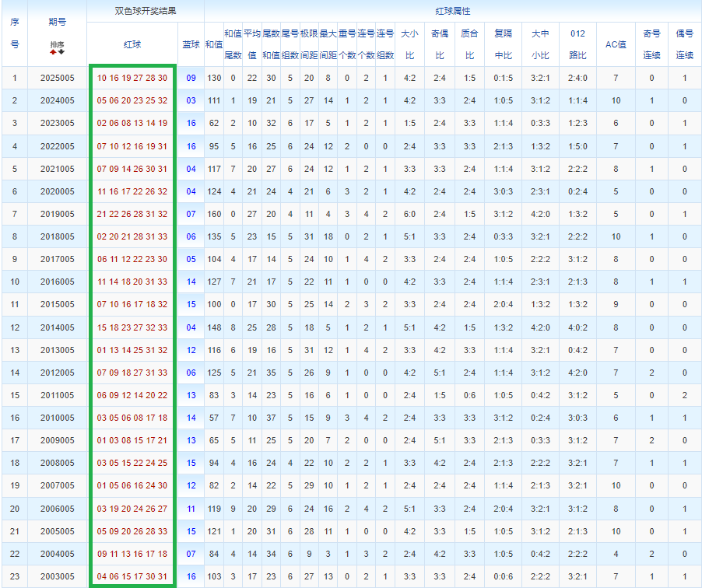The width and height of the screenshot is (702, 588).
Task: Open issue number 2018005
Action: (57, 236)
